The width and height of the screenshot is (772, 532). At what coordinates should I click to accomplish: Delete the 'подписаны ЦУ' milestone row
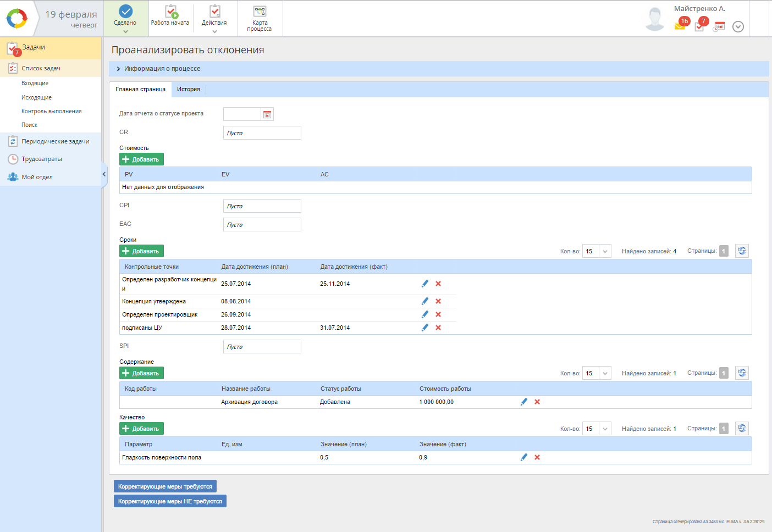[438, 328]
